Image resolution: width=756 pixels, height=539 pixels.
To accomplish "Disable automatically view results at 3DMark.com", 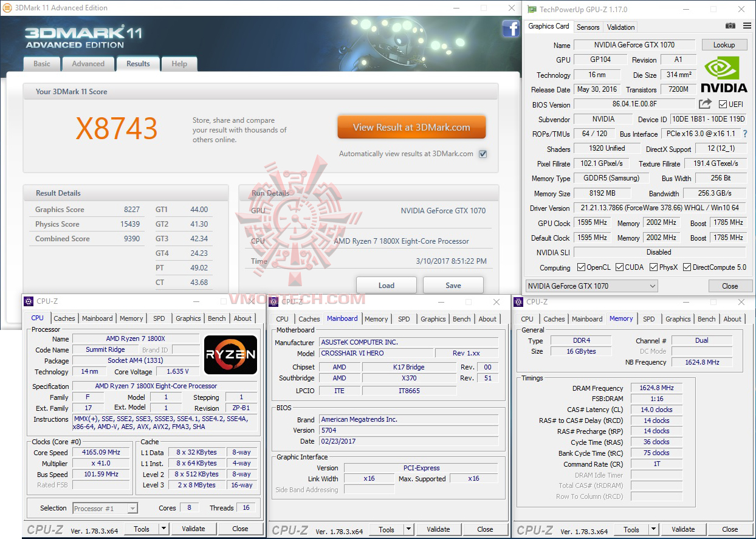I will point(483,154).
